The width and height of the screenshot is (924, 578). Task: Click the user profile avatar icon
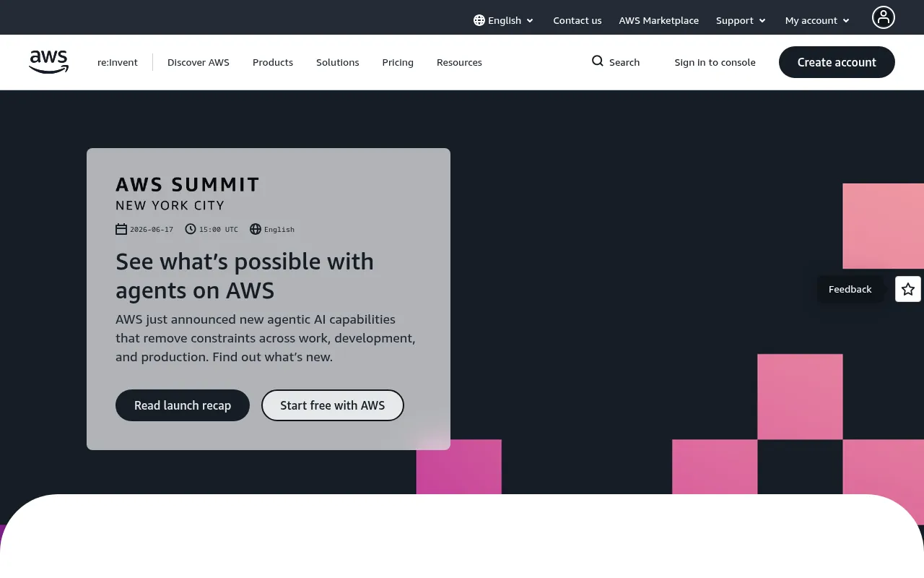coord(884,17)
